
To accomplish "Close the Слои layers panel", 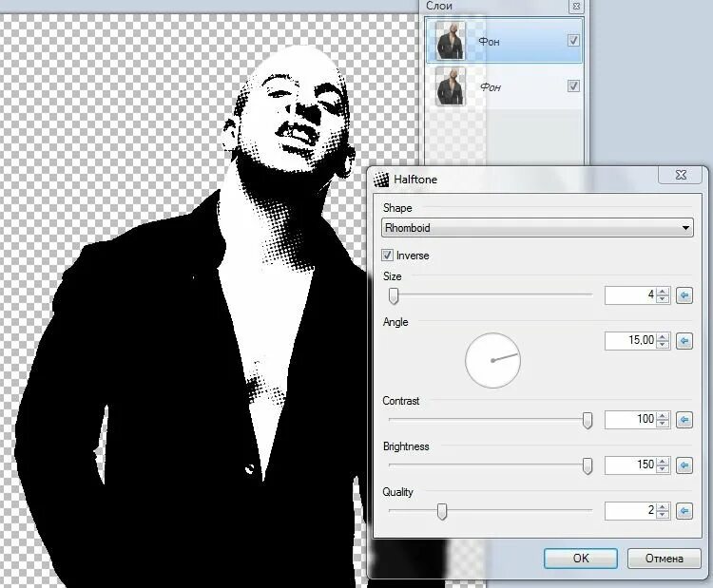I will 576,7.
